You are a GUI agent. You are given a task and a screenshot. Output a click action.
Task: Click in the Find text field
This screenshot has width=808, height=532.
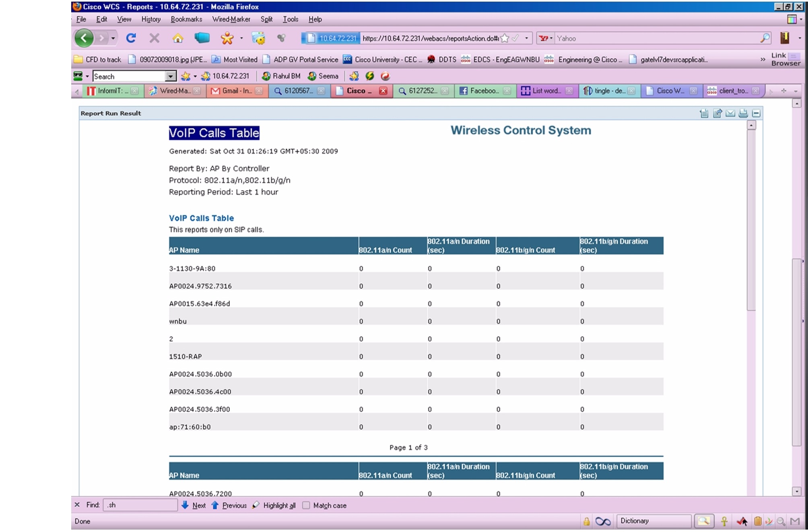coord(140,505)
